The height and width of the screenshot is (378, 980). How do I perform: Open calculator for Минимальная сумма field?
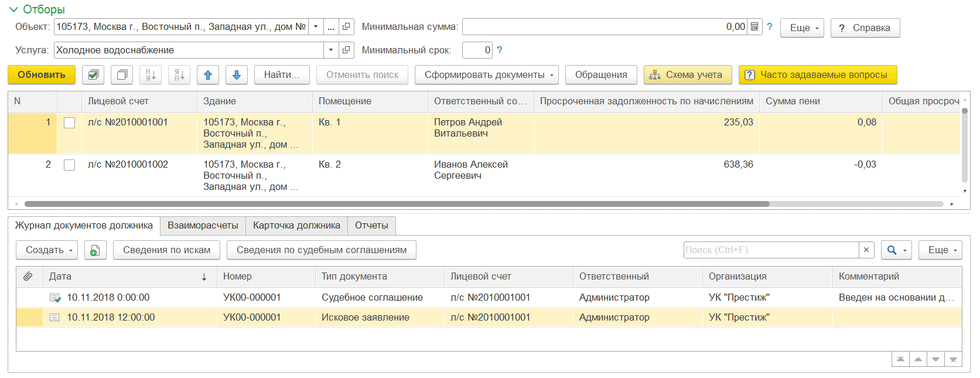coord(754,27)
